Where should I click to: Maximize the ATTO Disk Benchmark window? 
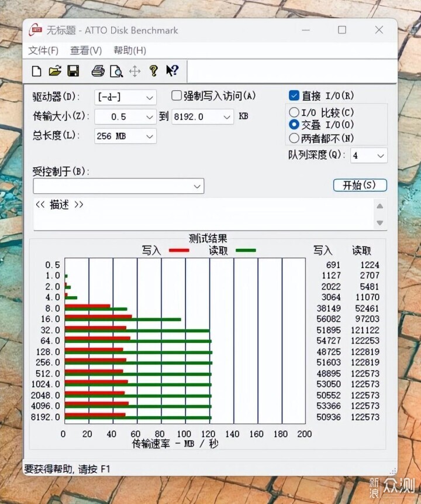pyautogui.click(x=342, y=30)
